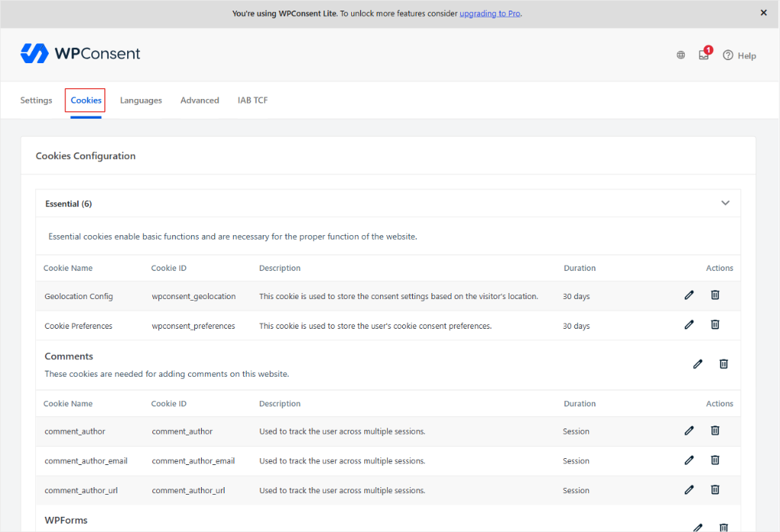The image size is (780, 532).
Task: Delete the comment_author_url cookie
Action: tap(714, 489)
